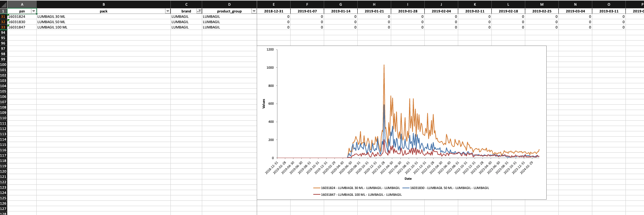Click the 2019-03-04 date header cell
This screenshot has height=215, width=644.
[576, 11]
